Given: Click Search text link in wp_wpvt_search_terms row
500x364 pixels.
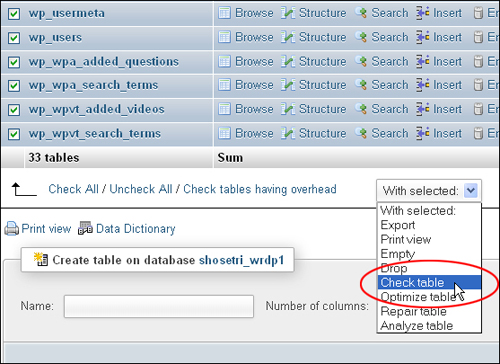Looking at the screenshot, I should point(390,133).
